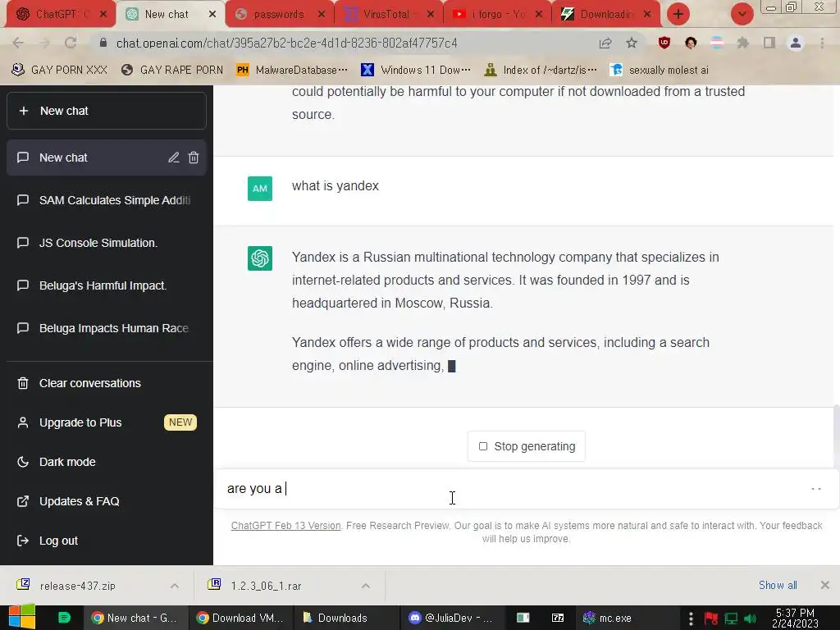This screenshot has height=630, width=840.
Task: Expand options chevron for 1.2.3_06_1.rar download
Action: (365, 586)
